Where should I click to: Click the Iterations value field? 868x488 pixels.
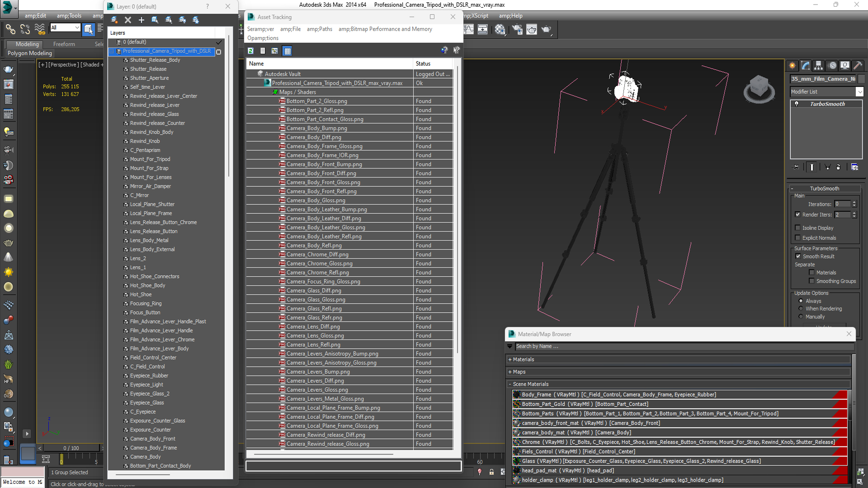click(842, 204)
